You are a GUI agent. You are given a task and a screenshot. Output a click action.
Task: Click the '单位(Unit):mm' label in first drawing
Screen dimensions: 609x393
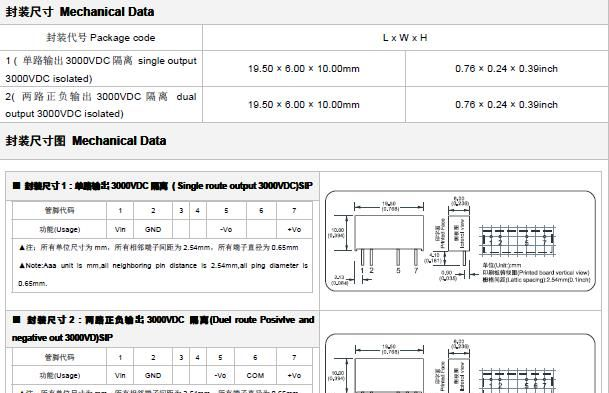click(x=502, y=265)
